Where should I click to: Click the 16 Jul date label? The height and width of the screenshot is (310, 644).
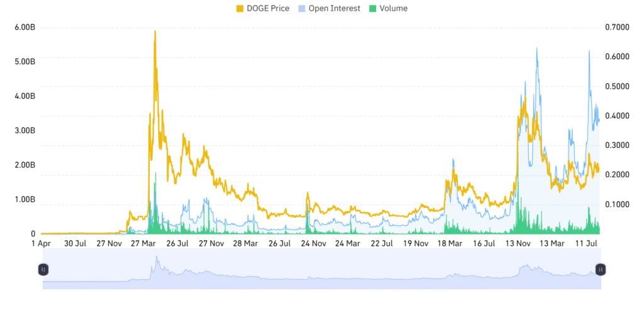click(484, 243)
